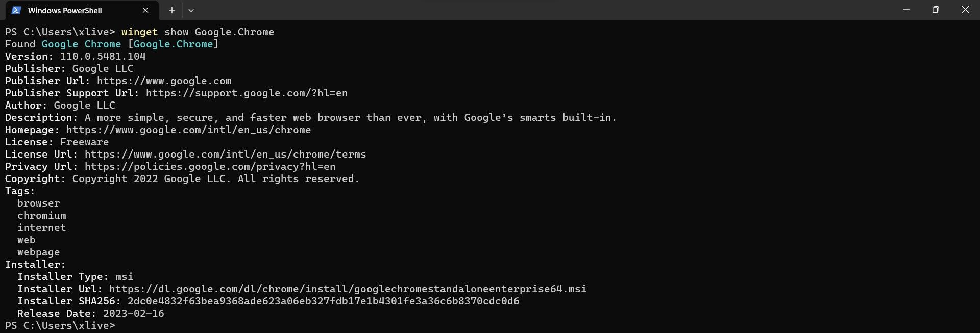This screenshot has height=333, width=980.
Task: Expand the new tab profile dropdown chevron
Action: tap(191, 10)
